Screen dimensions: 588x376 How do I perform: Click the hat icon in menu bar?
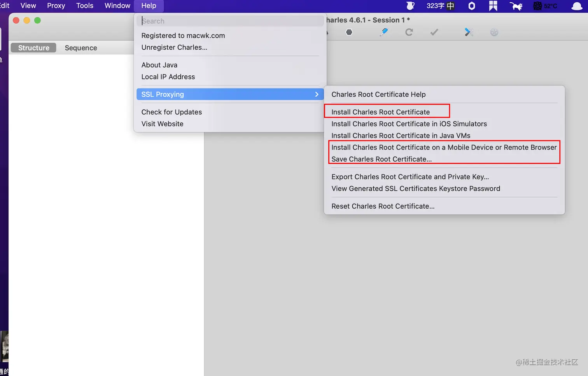coord(577,6)
